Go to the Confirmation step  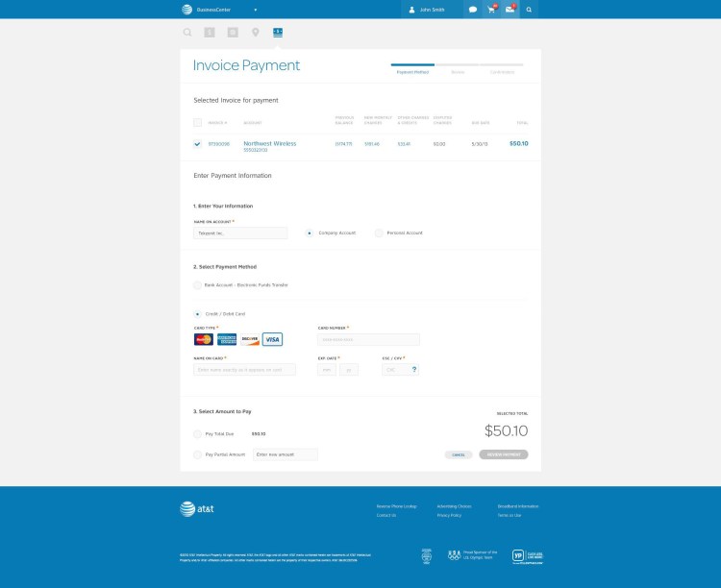pyautogui.click(x=502, y=72)
